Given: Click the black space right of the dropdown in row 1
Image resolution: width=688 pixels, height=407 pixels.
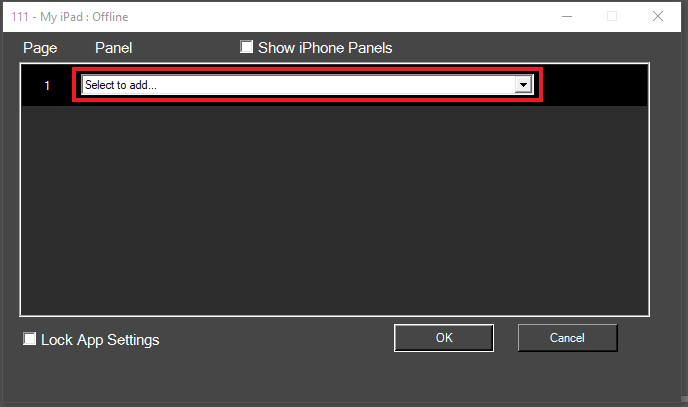Looking at the screenshot, I should coord(595,85).
